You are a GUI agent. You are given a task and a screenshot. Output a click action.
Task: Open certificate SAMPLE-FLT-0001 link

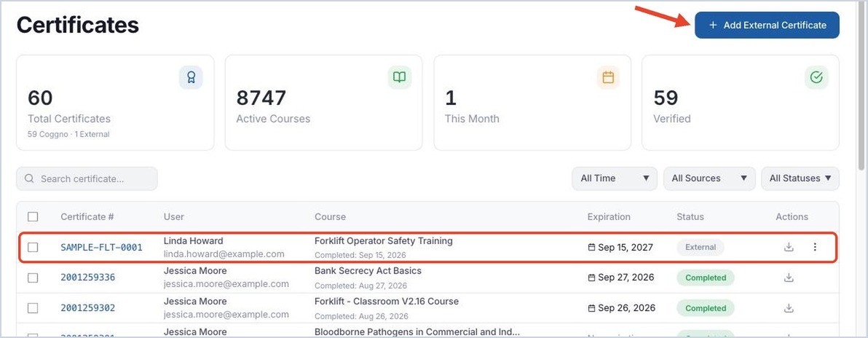click(101, 247)
